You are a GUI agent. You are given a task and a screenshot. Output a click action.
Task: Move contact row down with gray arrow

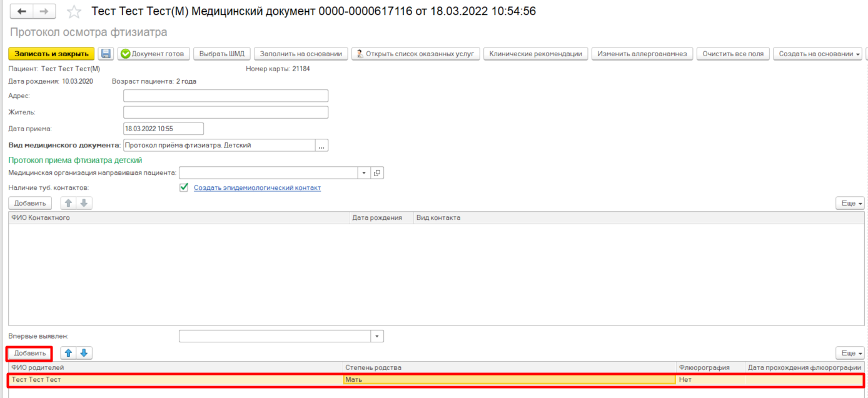coord(84,203)
